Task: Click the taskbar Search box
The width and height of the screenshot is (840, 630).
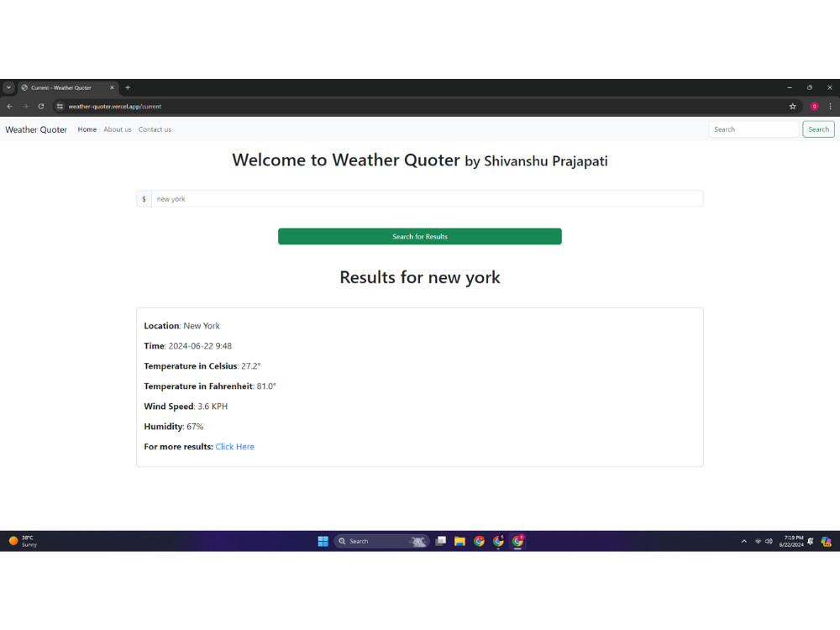Action: 381,541
